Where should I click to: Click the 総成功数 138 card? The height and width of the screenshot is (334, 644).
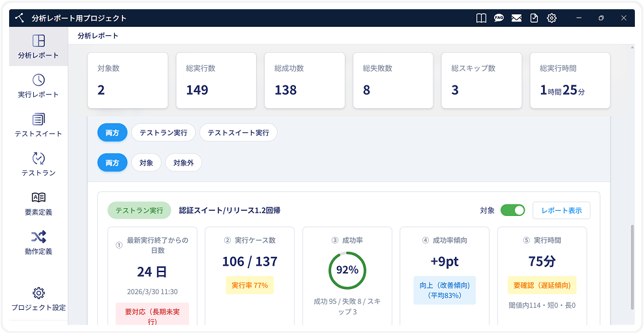click(305, 80)
